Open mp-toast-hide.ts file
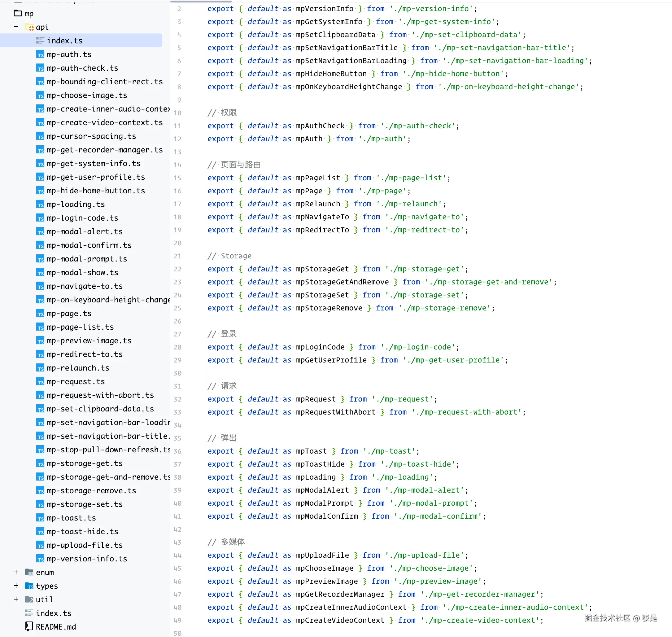Image resolution: width=672 pixels, height=637 pixels. click(82, 531)
